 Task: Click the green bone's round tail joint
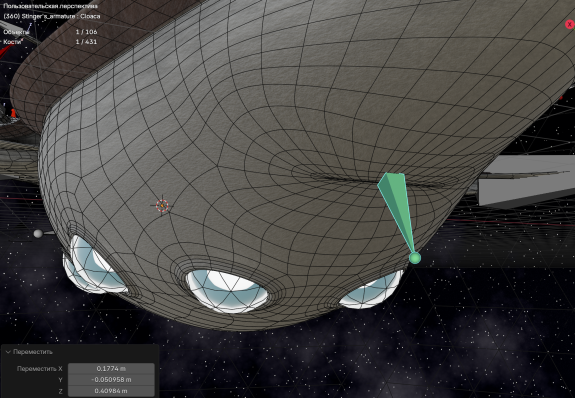pyautogui.click(x=415, y=258)
